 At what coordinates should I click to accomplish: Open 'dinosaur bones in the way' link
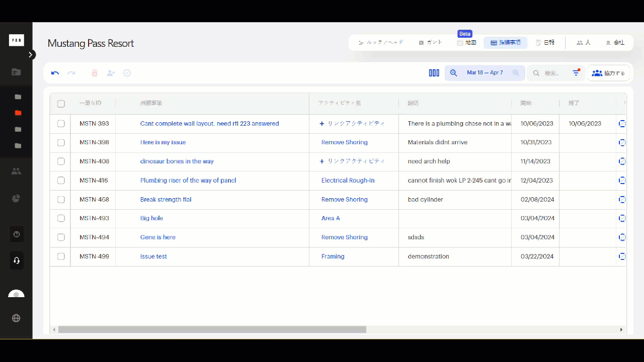tap(177, 161)
